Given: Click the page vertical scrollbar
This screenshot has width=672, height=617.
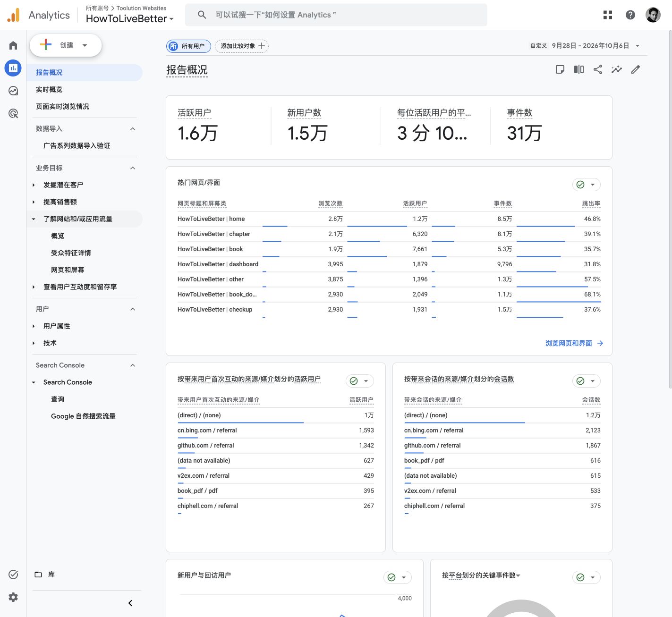Looking at the screenshot, I should coord(670,210).
